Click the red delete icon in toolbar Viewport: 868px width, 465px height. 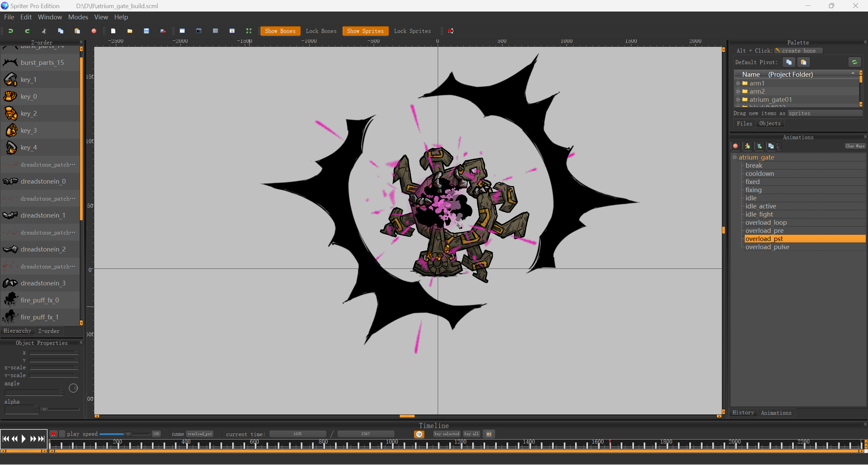[94, 31]
